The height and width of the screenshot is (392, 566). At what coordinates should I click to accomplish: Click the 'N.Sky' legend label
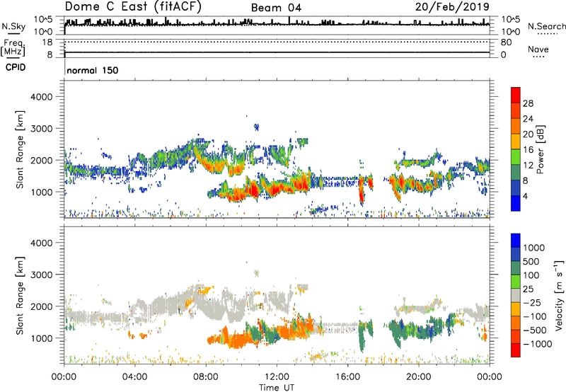pyautogui.click(x=13, y=26)
